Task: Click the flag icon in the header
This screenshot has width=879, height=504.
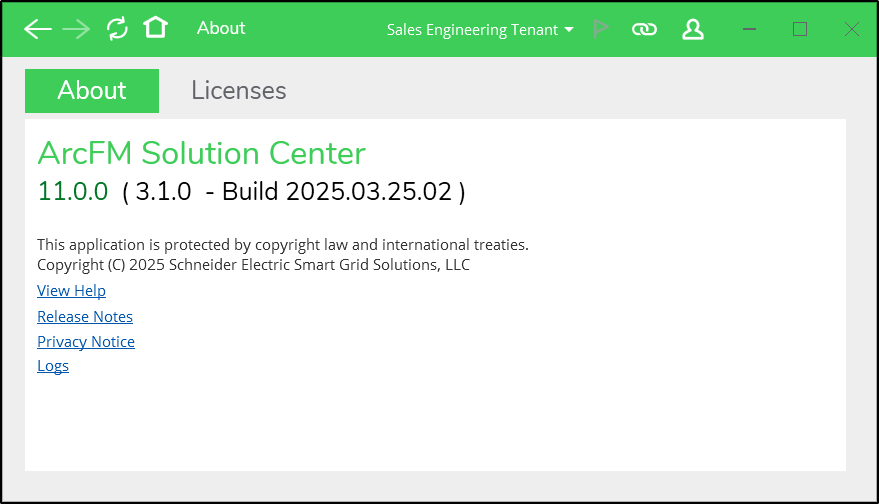Action: click(601, 29)
